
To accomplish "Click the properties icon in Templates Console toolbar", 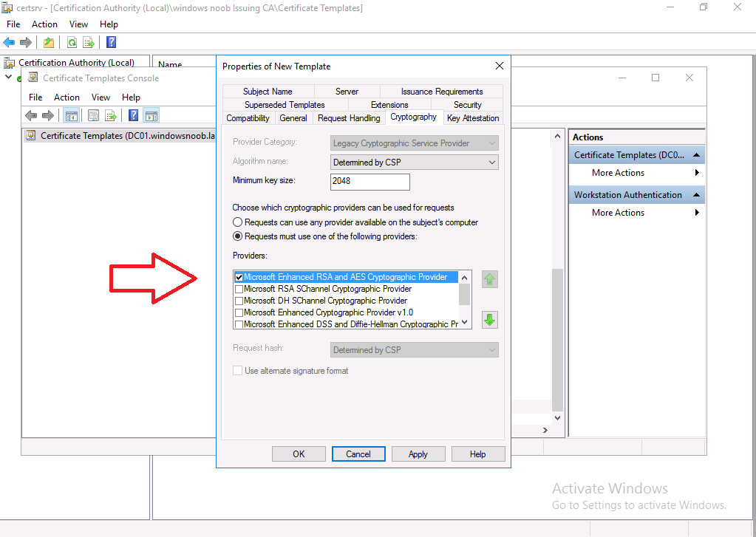I will (x=94, y=116).
